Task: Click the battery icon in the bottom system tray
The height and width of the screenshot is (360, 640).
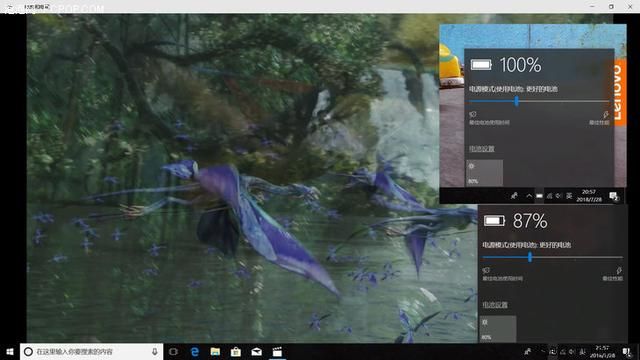Action: (x=553, y=351)
